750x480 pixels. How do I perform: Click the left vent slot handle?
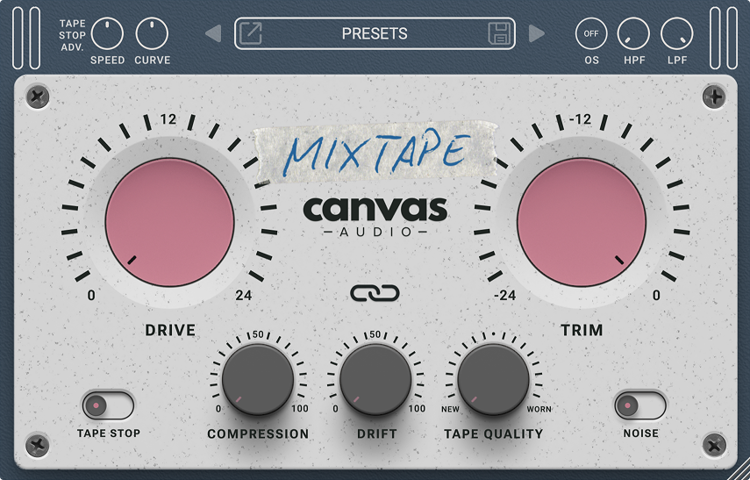click(27, 37)
